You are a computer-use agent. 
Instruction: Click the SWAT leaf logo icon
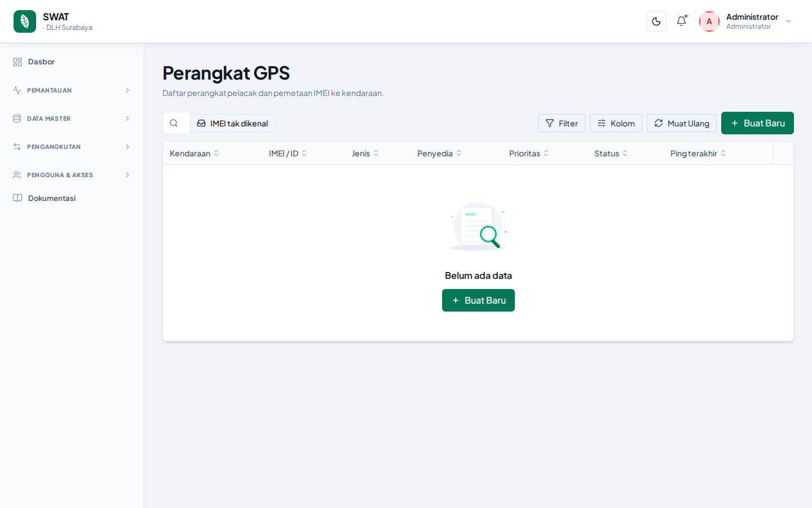[25, 21]
